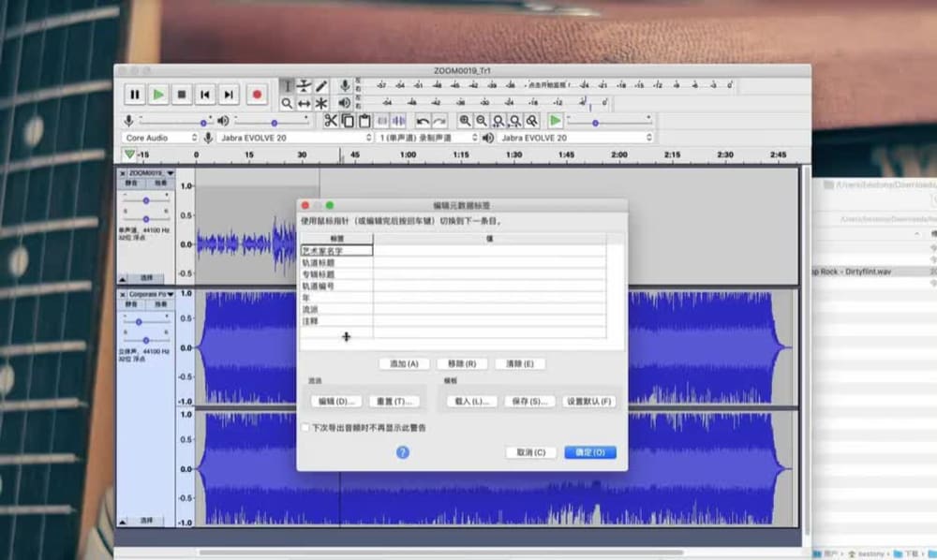Click the 设置默认 (F) button
Viewport: 937px width, 560px height.
(588, 401)
